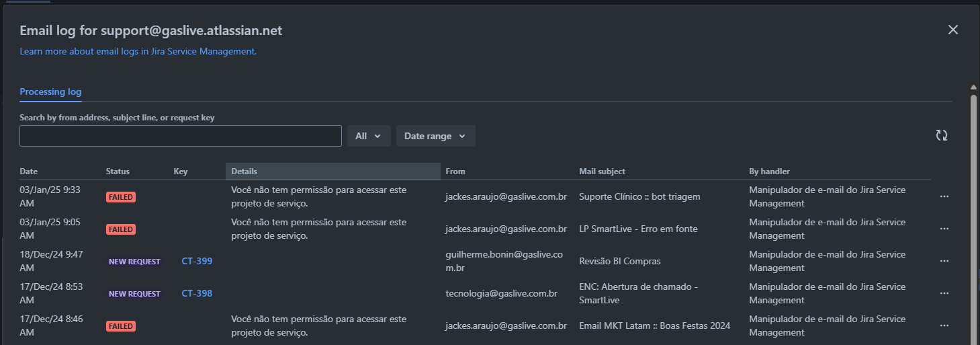Click NEW REQUEST badge next to CT-398
Screen dimensions: 980x345
[134, 294]
